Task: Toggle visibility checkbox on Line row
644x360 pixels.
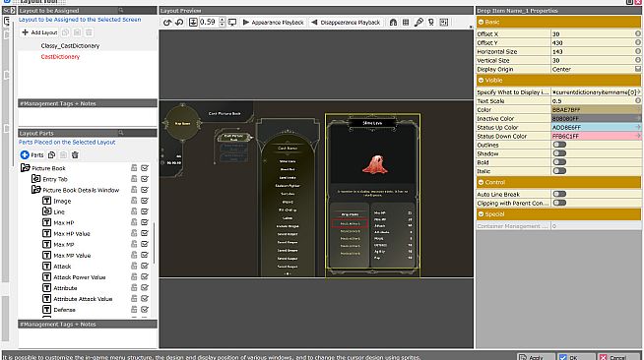Action: [145, 211]
